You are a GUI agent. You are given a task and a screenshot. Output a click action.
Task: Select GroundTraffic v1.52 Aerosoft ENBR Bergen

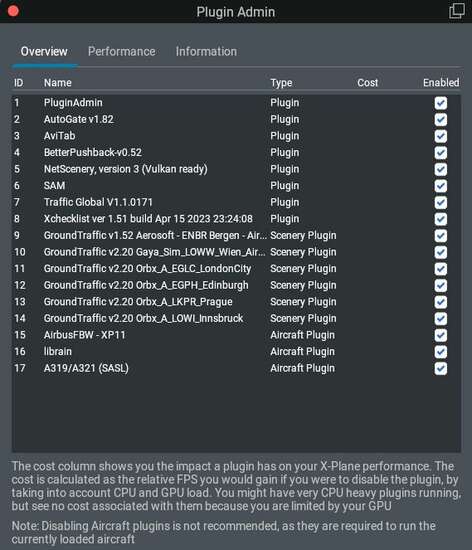coord(155,235)
